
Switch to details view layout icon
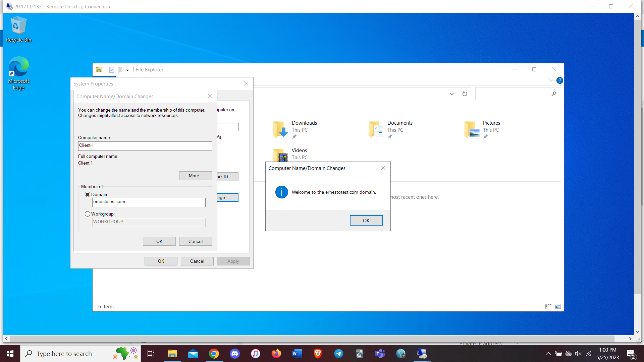point(548,306)
